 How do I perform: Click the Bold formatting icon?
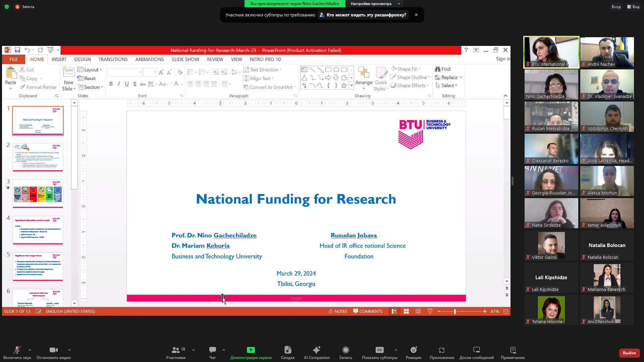click(x=111, y=84)
